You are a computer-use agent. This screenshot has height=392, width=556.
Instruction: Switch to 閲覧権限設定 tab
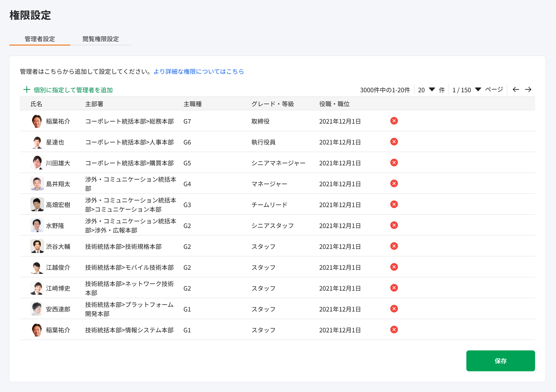[x=101, y=39]
